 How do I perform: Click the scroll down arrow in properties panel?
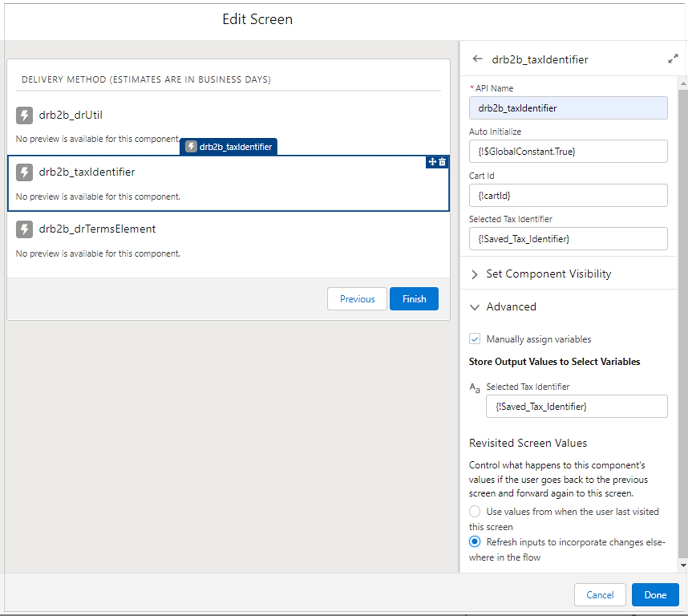(x=683, y=565)
